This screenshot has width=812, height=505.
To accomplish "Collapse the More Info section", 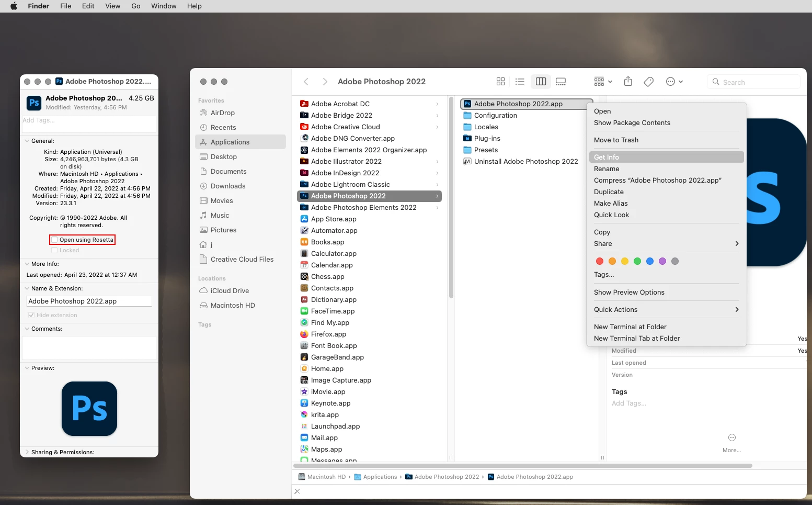I will [x=27, y=264].
